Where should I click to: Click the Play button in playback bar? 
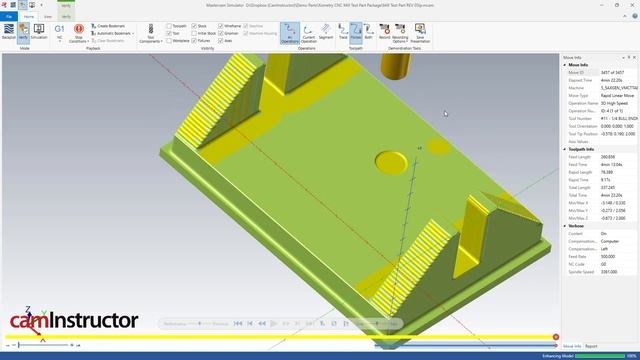point(274,324)
